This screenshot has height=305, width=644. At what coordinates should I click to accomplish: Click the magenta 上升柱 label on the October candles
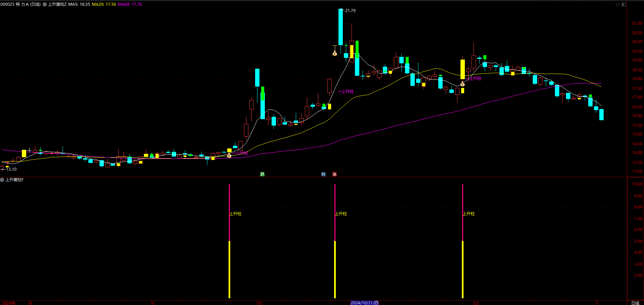click(348, 92)
